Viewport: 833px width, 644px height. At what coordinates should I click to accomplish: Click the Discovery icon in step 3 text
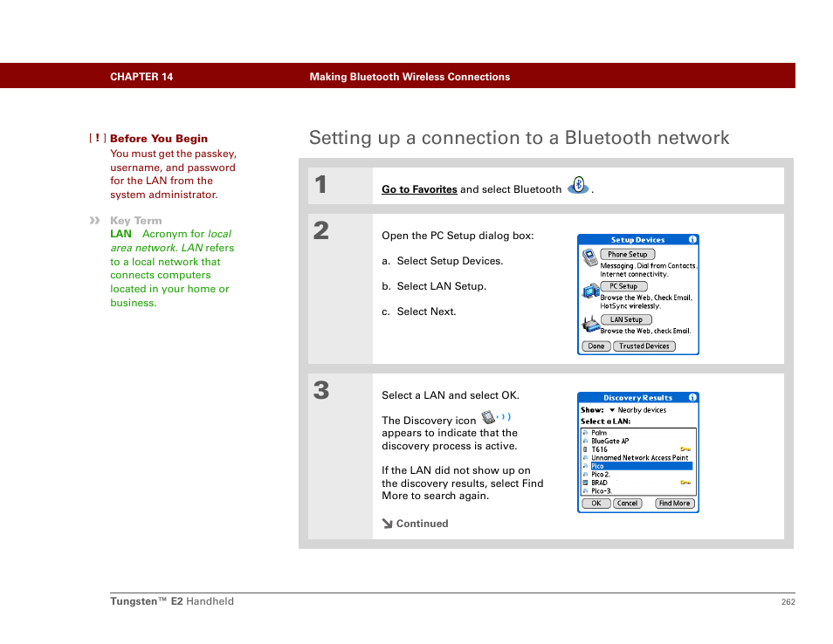pyautogui.click(x=496, y=417)
